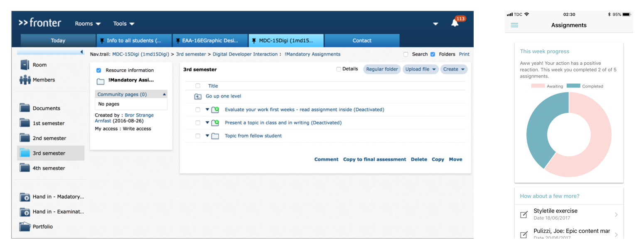The width and height of the screenshot is (644, 249).
Task: Click the folder icon for Present a topic
Action: tap(215, 123)
